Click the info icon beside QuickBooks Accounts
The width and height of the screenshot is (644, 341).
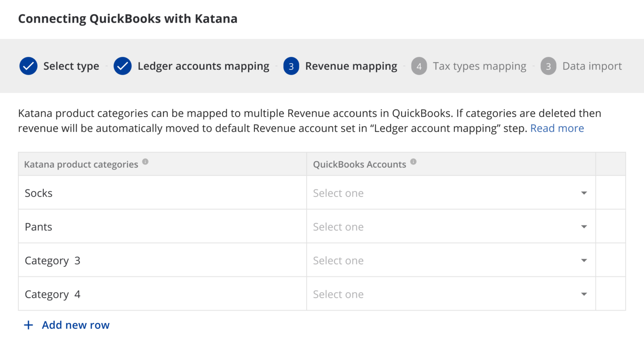(x=413, y=162)
